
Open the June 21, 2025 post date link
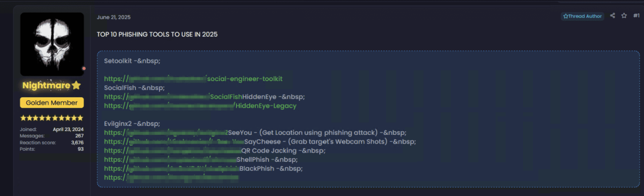pyautogui.click(x=113, y=17)
